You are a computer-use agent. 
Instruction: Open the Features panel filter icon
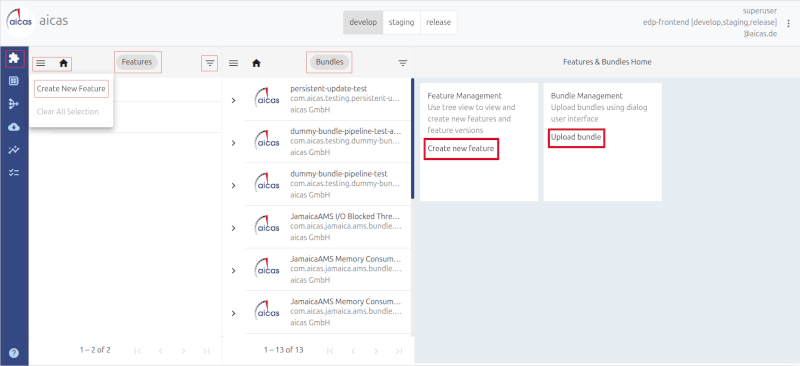coord(210,63)
